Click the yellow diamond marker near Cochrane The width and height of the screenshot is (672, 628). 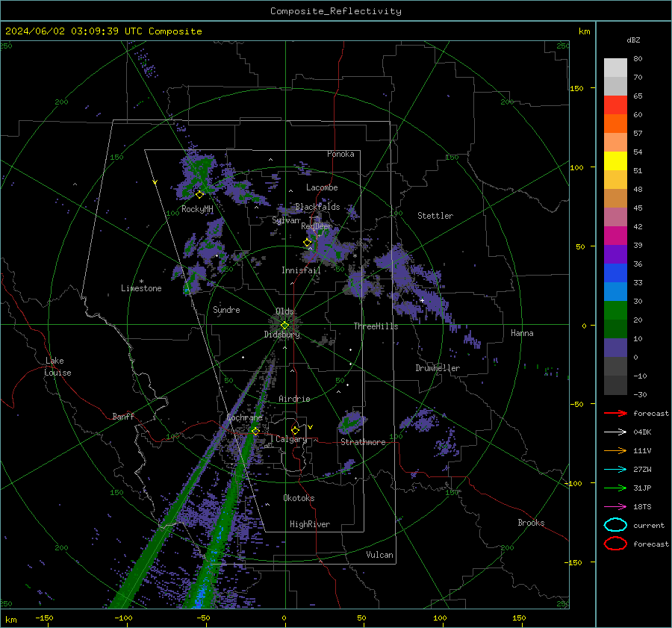coord(256,431)
